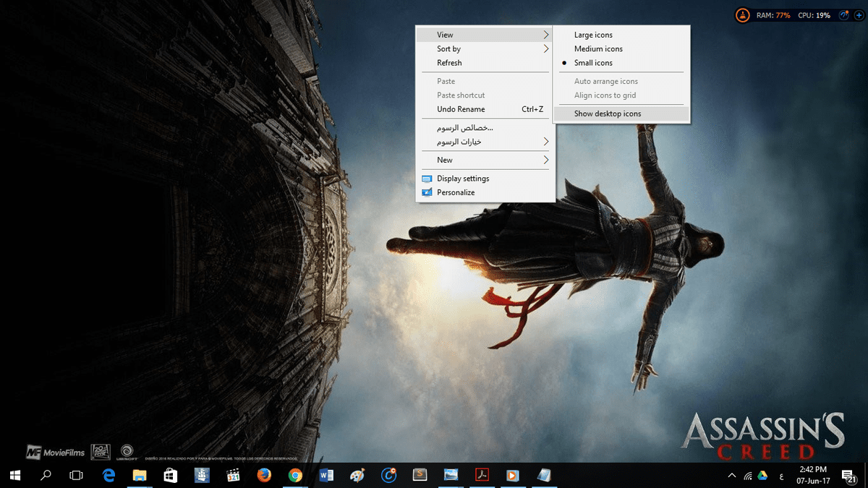This screenshot has height=488, width=868.
Task: Open Action Center notifications
Action: (x=849, y=475)
